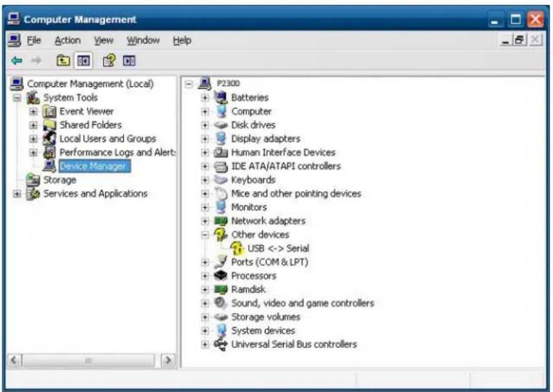Click the Mice and other pointing devices icon

[221, 193]
